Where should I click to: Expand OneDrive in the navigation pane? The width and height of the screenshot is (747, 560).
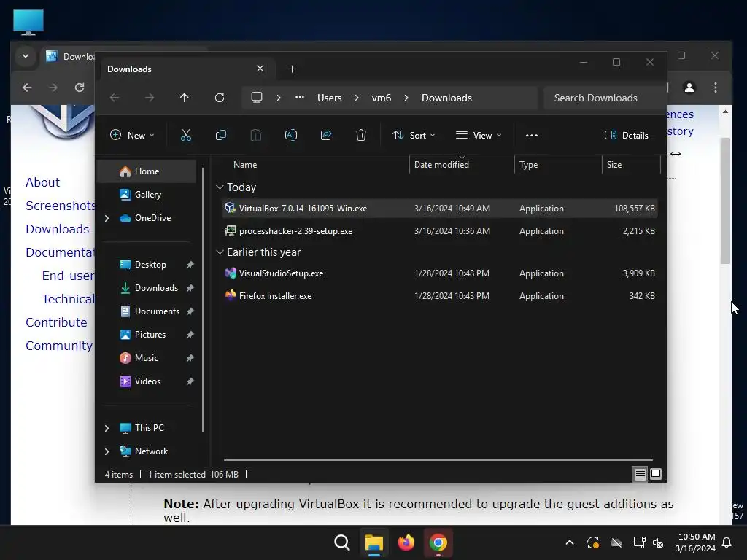click(107, 218)
